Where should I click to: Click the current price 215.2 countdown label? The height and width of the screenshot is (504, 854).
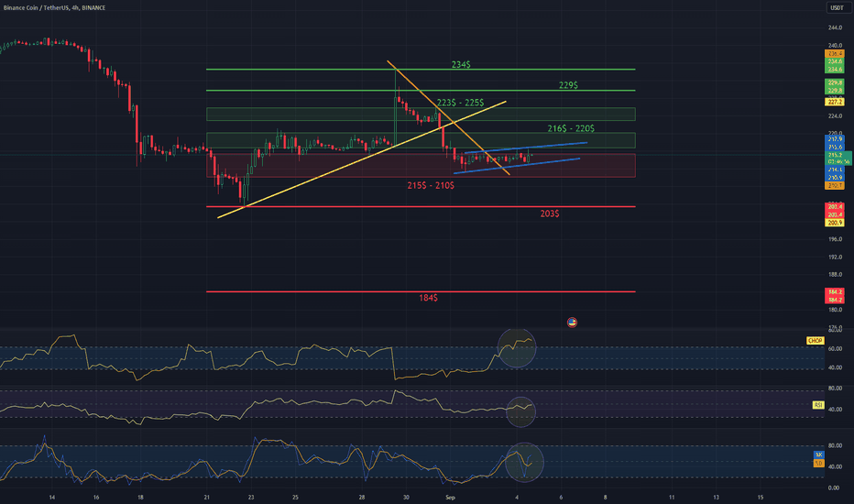(x=838, y=158)
